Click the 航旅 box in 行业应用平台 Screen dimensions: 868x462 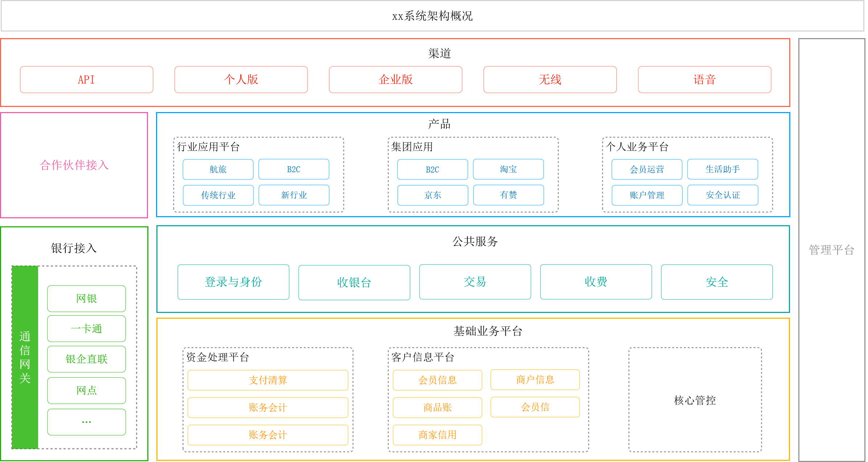[218, 169]
